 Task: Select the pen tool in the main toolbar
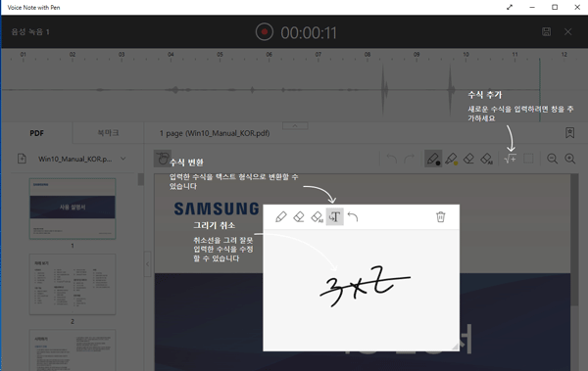point(433,159)
